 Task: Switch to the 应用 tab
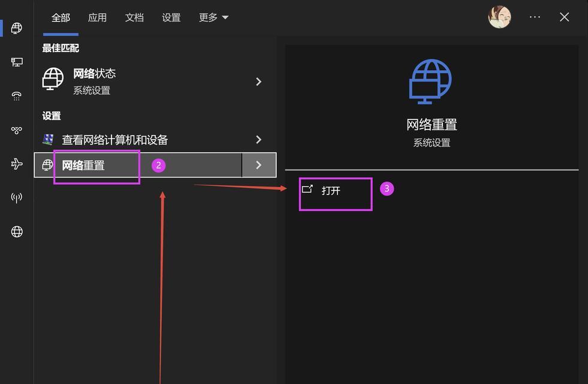pos(98,17)
